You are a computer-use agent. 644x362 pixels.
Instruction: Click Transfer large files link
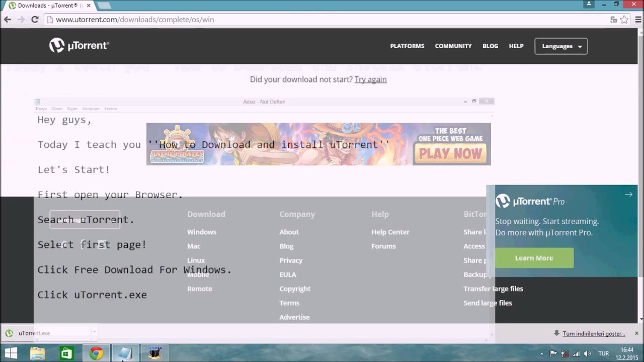click(x=493, y=289)
